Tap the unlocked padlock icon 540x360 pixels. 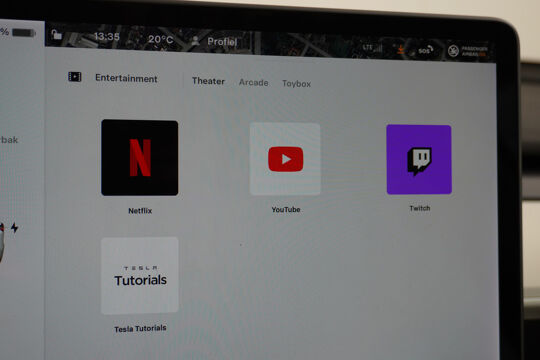(56, 34)
